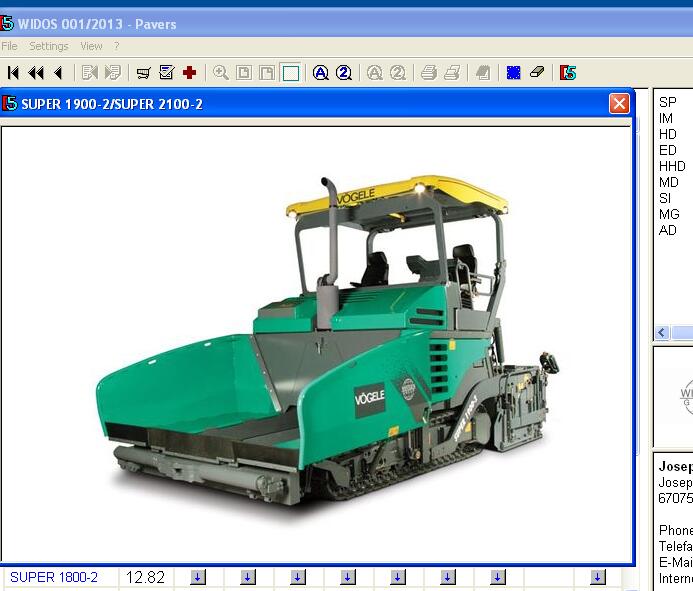Viewport: 693px width, 591px height.
Task: Click the checklist notepad icon
Action: tap(166, 72)
